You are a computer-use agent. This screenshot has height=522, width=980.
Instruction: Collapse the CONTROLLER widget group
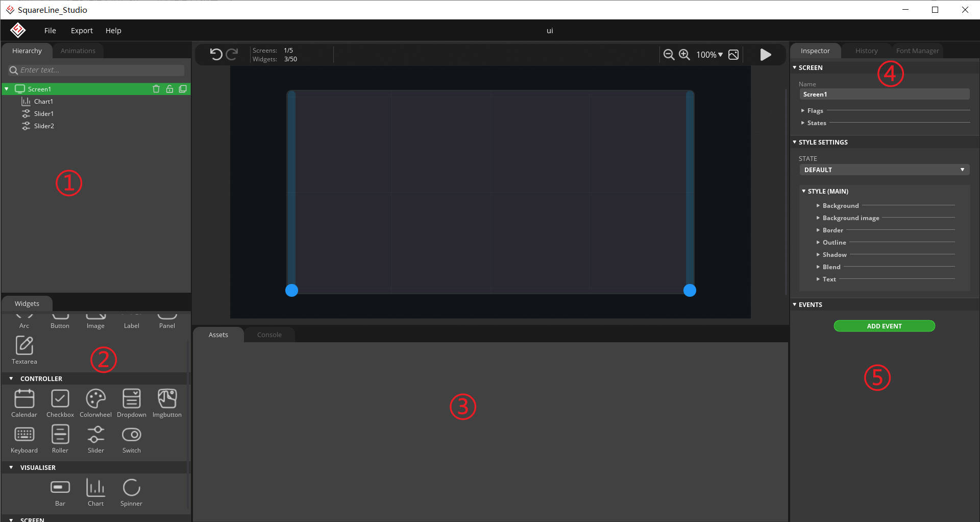tap(11, 378)
